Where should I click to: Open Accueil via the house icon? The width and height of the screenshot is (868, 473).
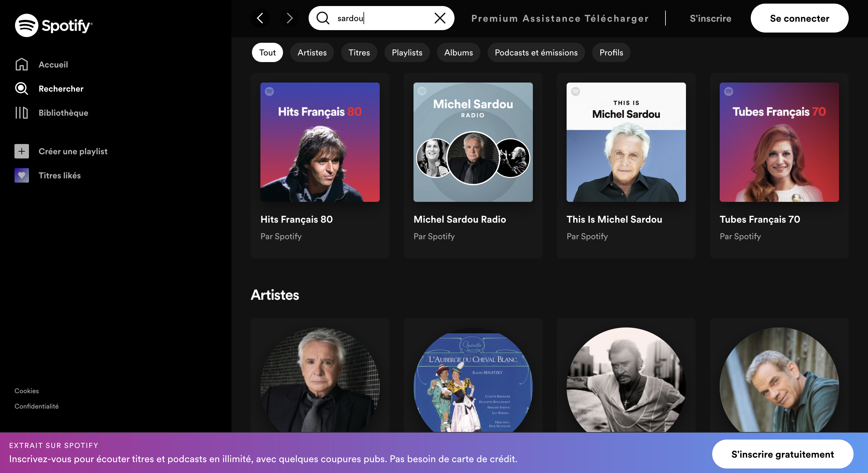[x=22, y=64]
